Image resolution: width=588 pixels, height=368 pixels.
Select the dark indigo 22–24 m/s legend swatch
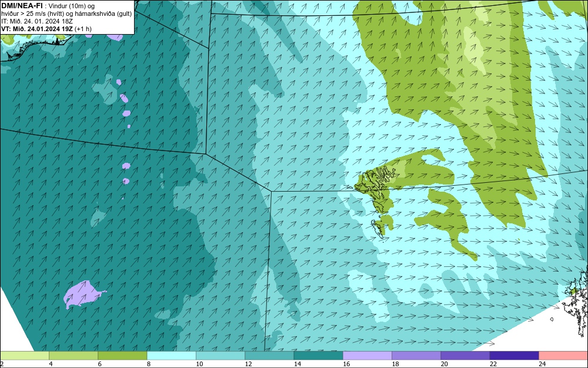coord(514,355)
